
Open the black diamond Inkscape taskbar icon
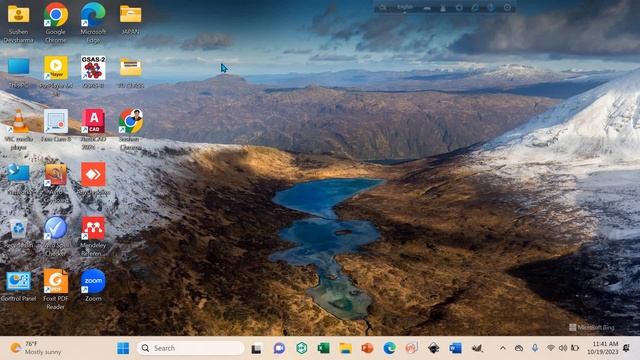[x=433, y=348]
